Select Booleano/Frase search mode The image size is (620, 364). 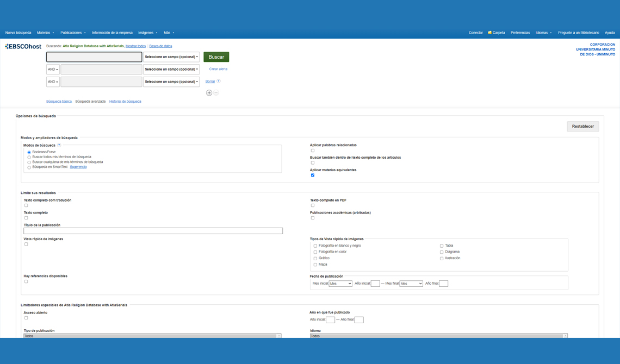tap(29, 152)
